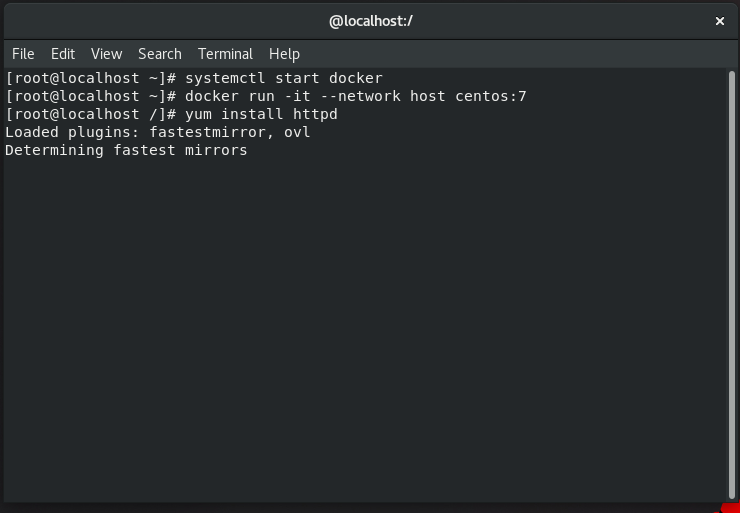Open the Terminal menu
This screenshot has height=513, width=740.
[225, 54]
